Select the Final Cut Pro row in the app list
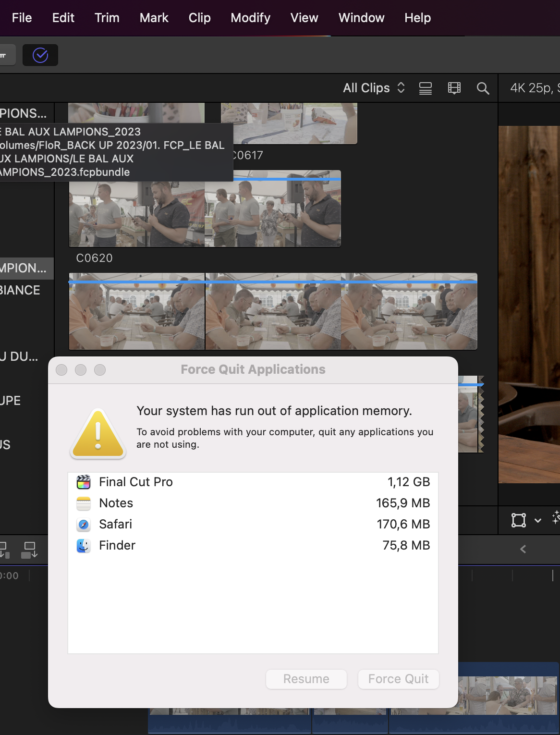Screen dimensions: 560x735 click(x=253, y=481)
